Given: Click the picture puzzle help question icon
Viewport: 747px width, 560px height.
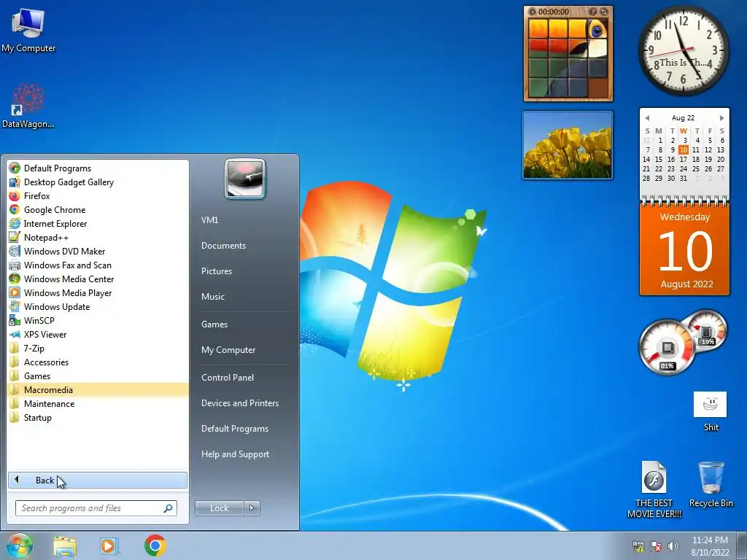Looking at the screenshot, I should [x=592, y=12].
